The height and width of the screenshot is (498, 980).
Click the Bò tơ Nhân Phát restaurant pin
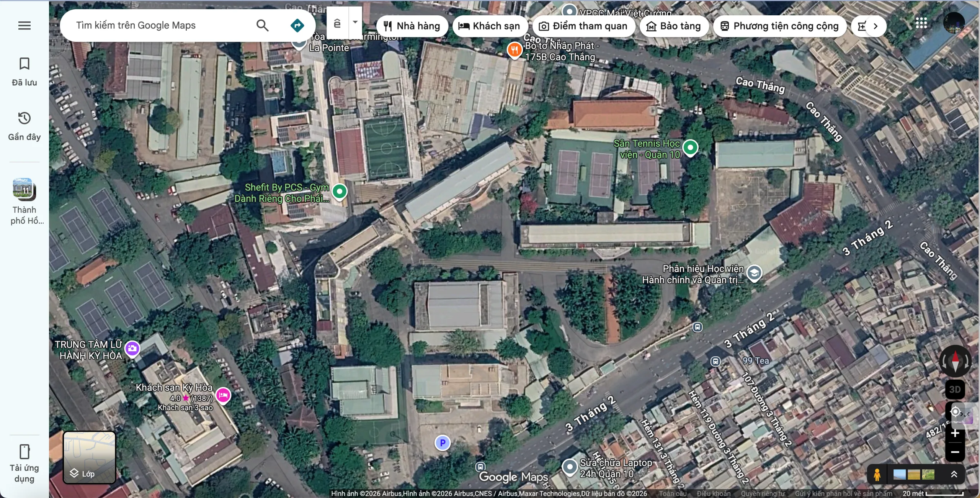point(514,50)
